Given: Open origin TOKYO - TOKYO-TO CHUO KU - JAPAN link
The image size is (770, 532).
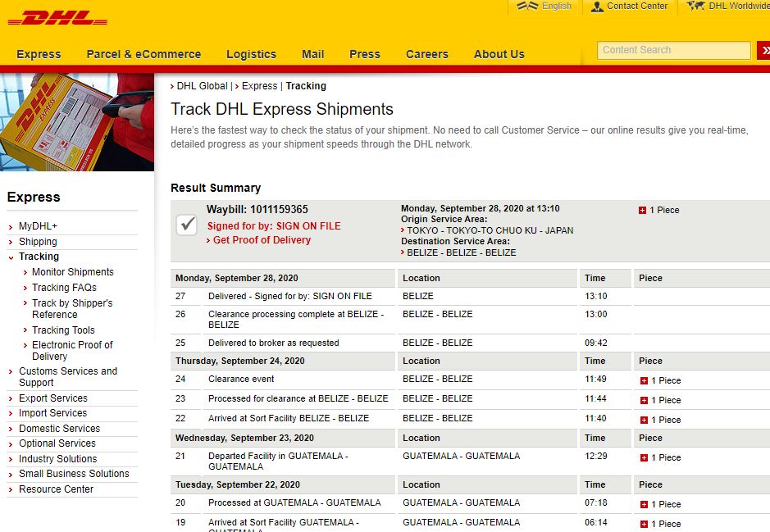Looking at the screenshot, I should click(490, 230).
